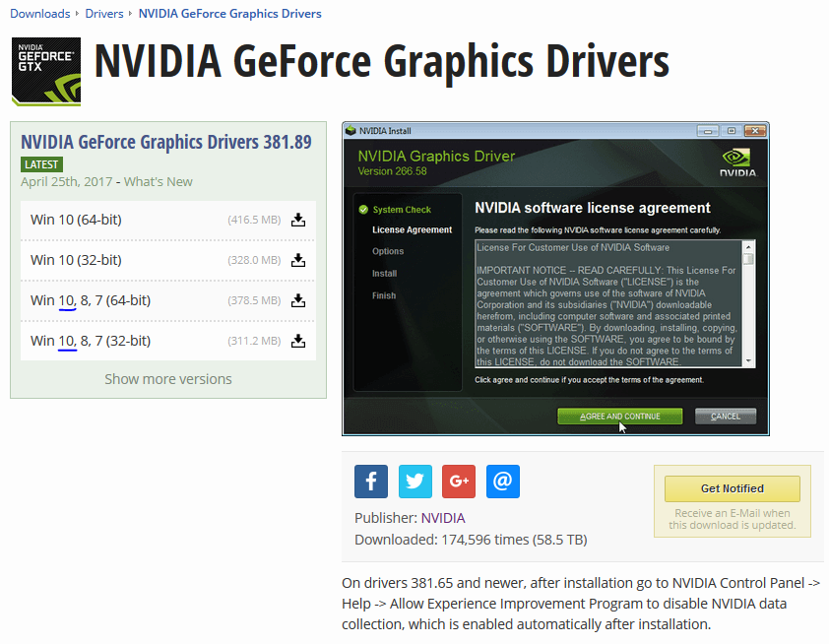Download the Win 10 (32-bit) driver icon
The width and height of the screenshot is (829, 644).
[298, 260]
